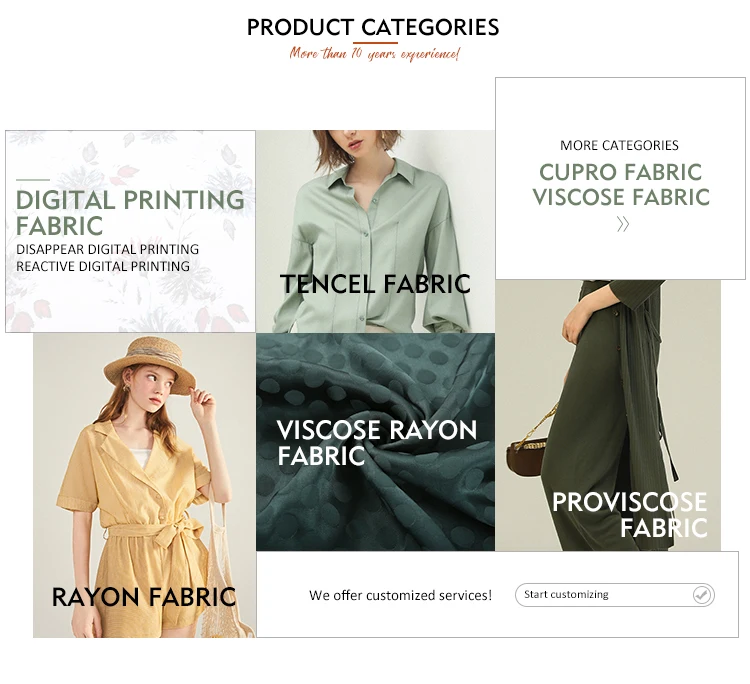Open the Rayon Fabric label
The height and width of the screenshot is (684, 750).
pyautogui.click(x=144, y=597)
